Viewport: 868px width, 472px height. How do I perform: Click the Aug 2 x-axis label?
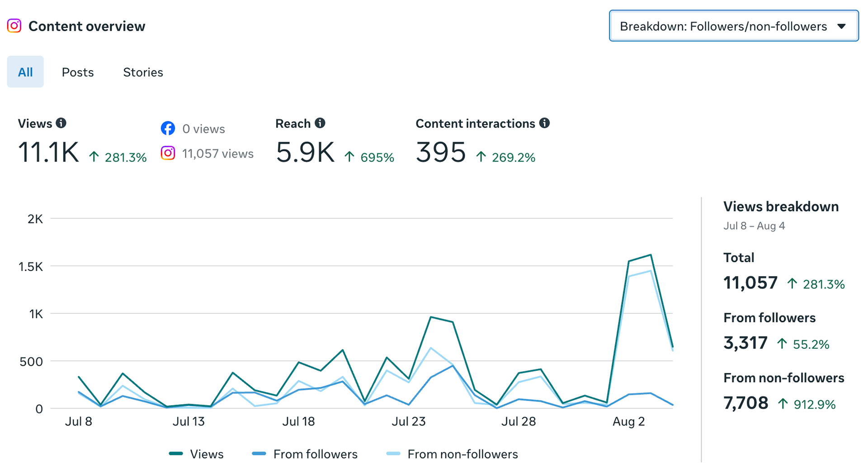point(628,421)
